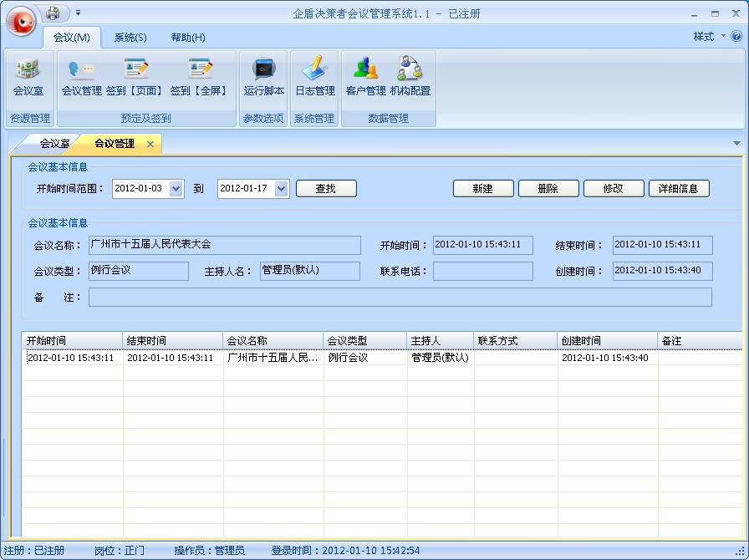The image size is (749, 560).
Task: Expand the end date dropdown 2012-01-17
Action: tap(281, 189)
